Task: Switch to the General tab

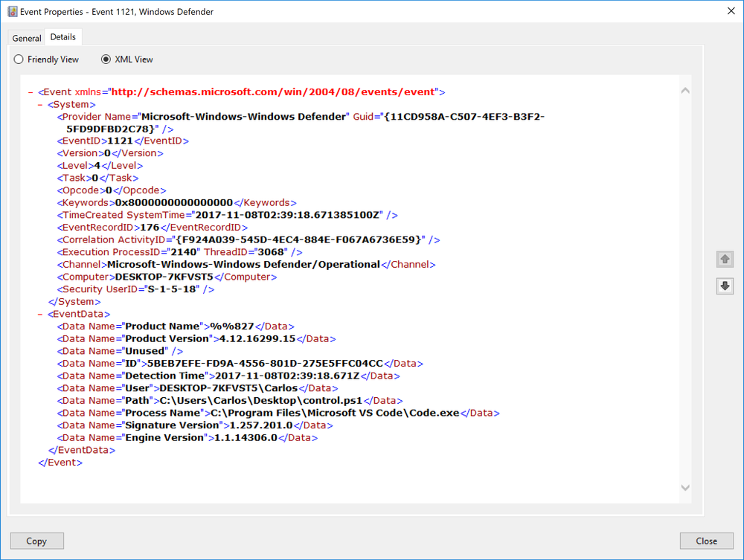Action: pyautogui.click(x=27, y=39)
